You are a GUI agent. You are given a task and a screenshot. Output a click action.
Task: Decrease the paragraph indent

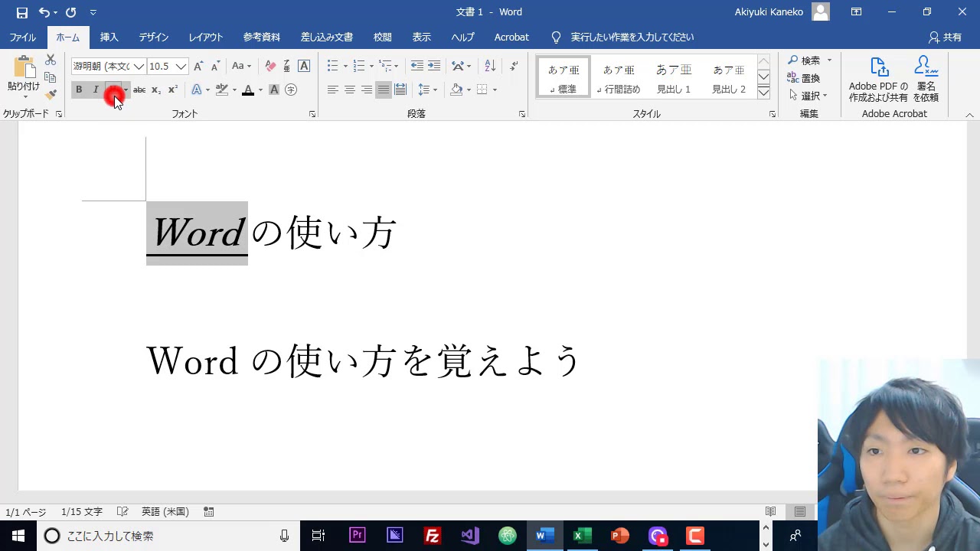417,66
